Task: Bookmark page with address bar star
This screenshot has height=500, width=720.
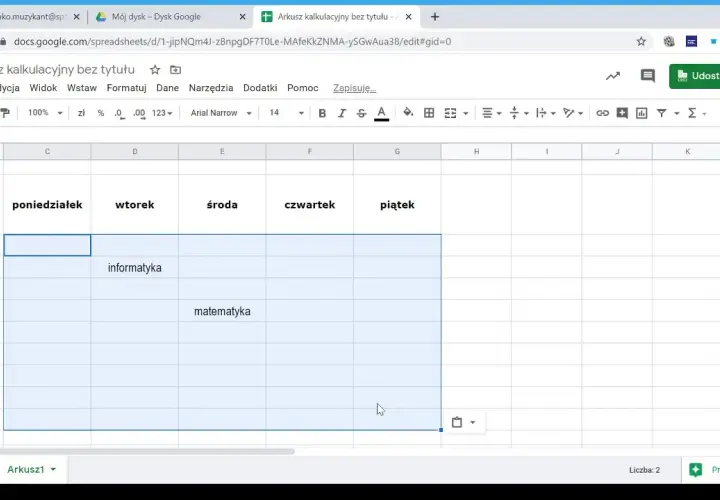Action: point(641,42)
